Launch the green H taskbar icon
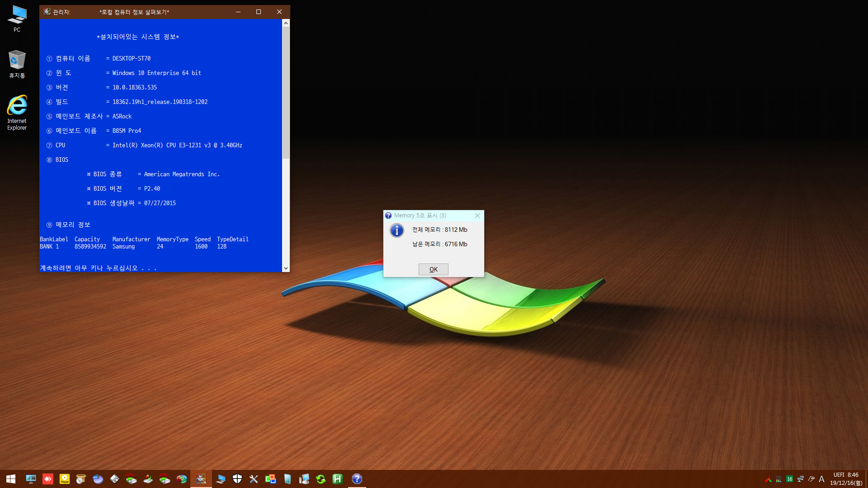This screenshot has width=868, height=488. point(338,479)
